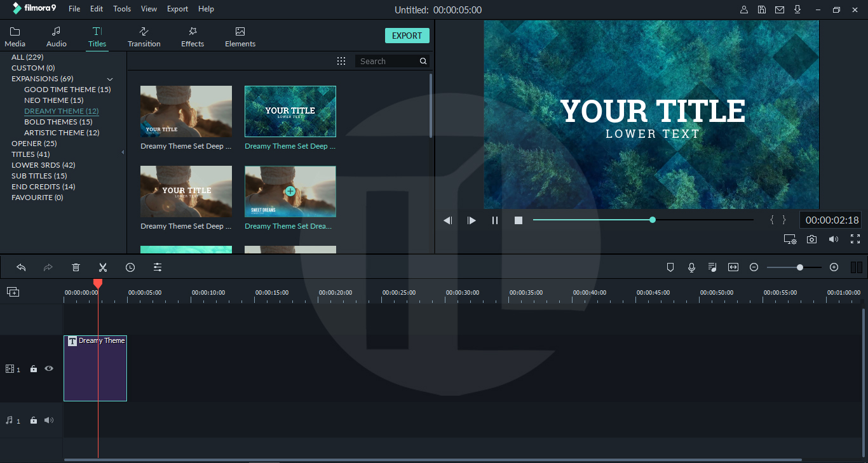868x463 pixels.
Task: Open the Export menu in the menu bar
Action: pos(177,8)
